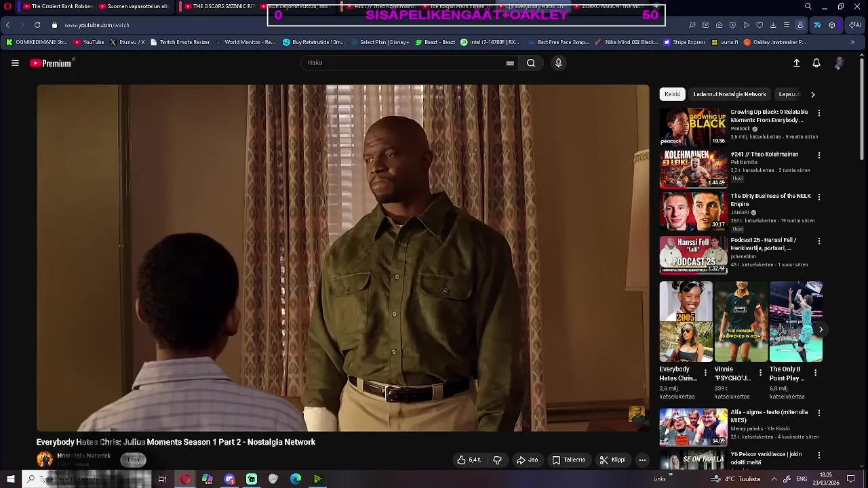Subscribe with the Tilaa button
868x488 pixels.
pos(133,460)
